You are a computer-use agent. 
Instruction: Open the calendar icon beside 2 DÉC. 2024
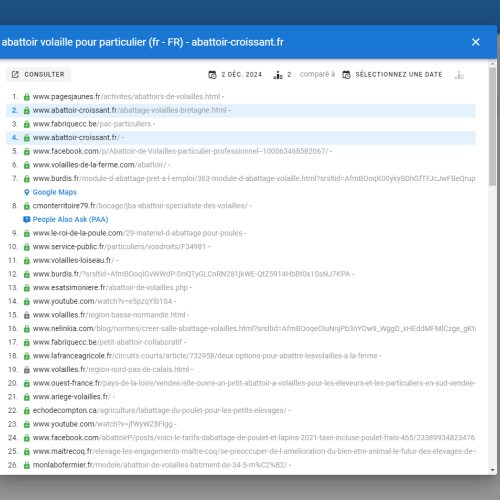(212, 75)
